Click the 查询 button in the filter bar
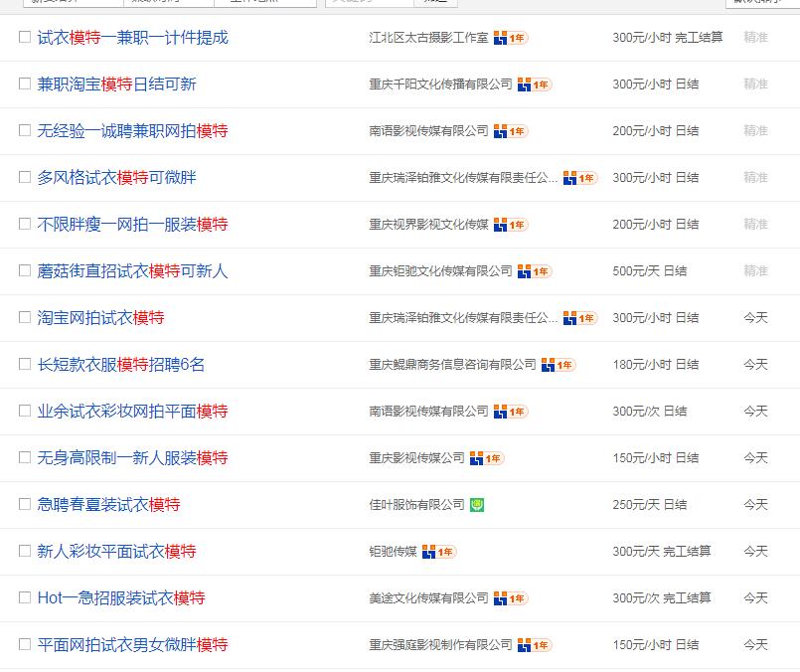800x672 pixels. [x=437, y=4]
